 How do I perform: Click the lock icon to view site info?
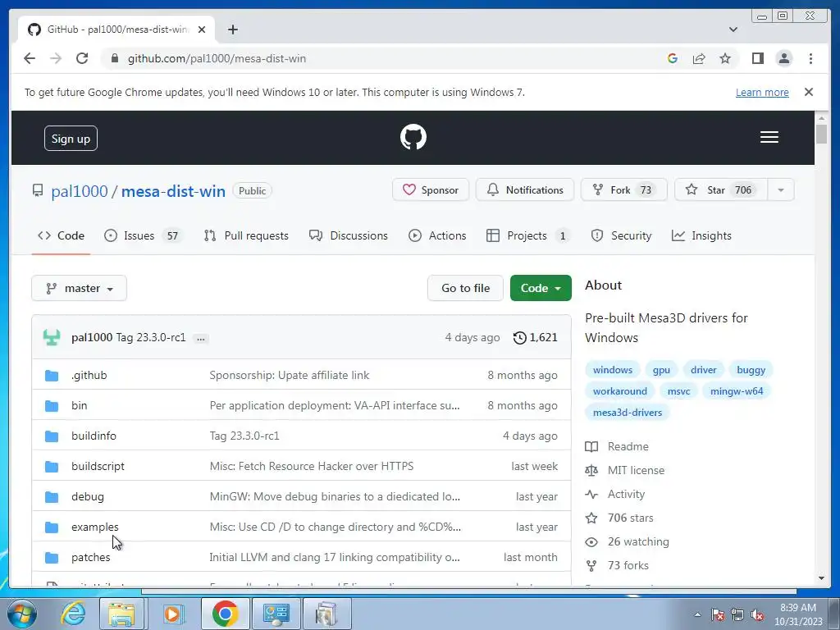(x=114, y=58)
